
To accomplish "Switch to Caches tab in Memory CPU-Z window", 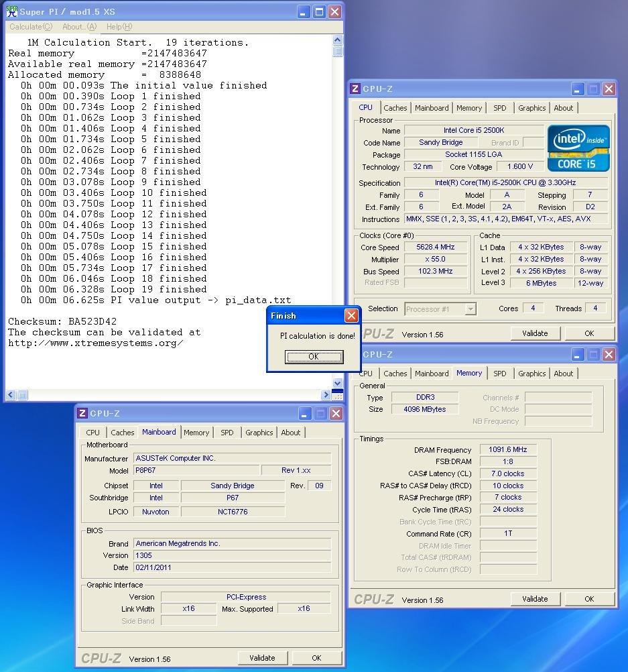I will pos(395,374).
